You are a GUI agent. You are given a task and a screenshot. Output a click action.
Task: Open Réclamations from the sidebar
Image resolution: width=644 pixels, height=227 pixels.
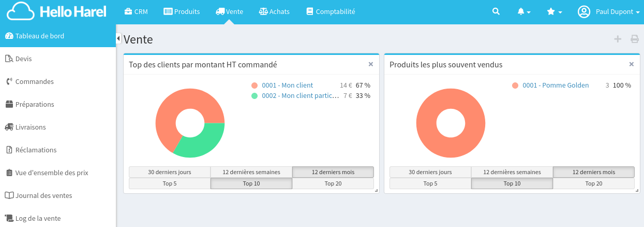point(36,150)
